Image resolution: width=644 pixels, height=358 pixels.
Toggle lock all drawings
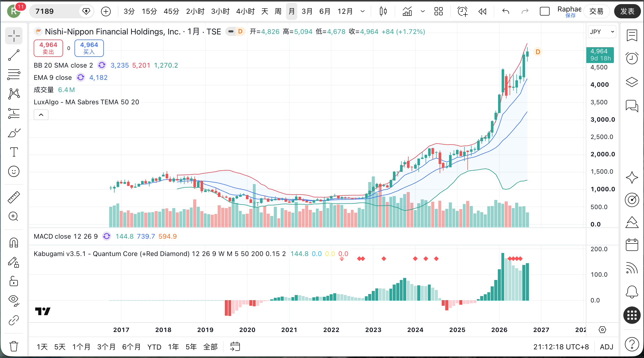pos(14,281)
